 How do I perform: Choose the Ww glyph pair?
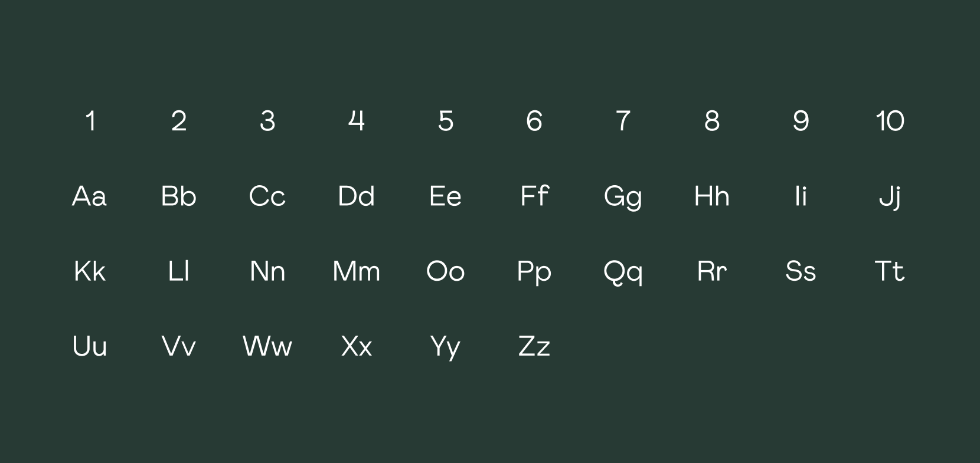pyautogui.click(x=267, y=346)
